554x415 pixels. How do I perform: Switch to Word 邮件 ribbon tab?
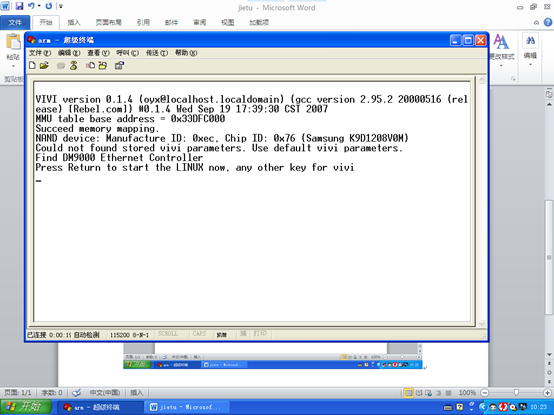tap(171, 23)
